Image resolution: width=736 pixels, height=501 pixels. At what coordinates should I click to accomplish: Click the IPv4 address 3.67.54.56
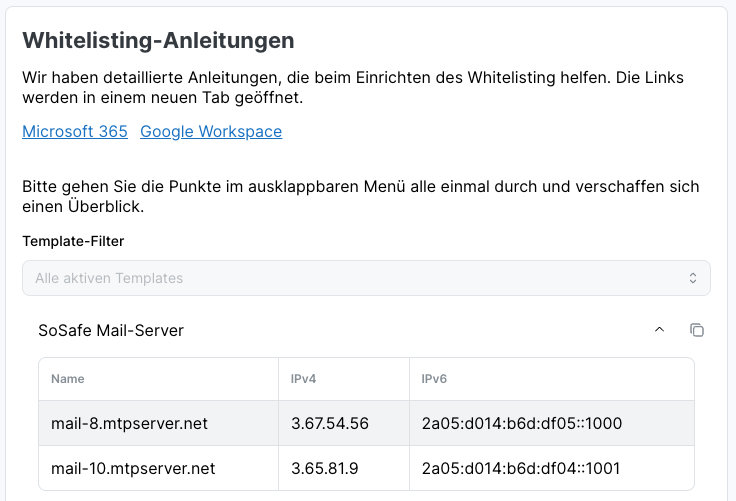click(x=330, y=424)
